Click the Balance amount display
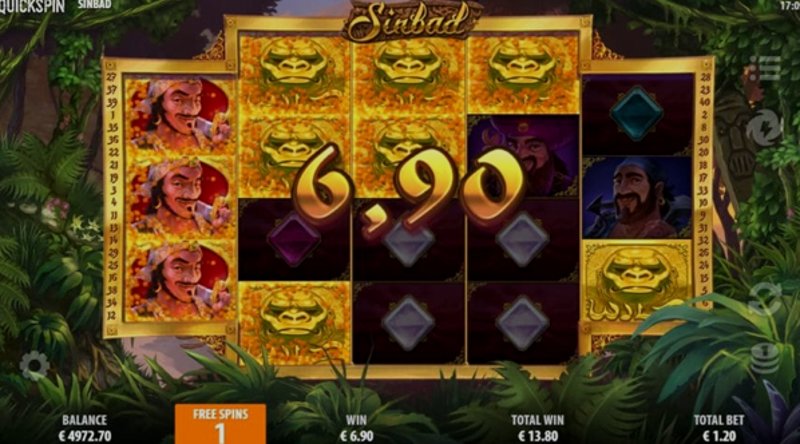Image resolution: width=800 pixels, height=444 pixels. (x=85, y=436)
